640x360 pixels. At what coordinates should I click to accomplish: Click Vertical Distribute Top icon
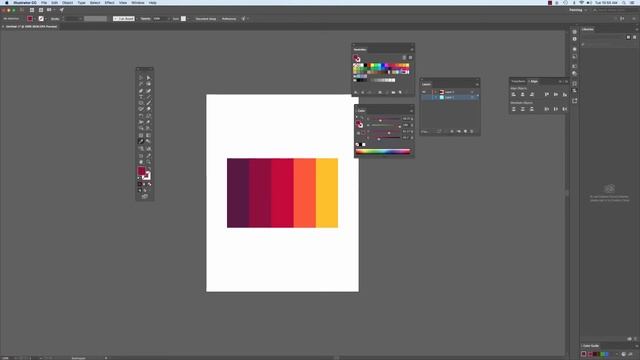(513, 109)
